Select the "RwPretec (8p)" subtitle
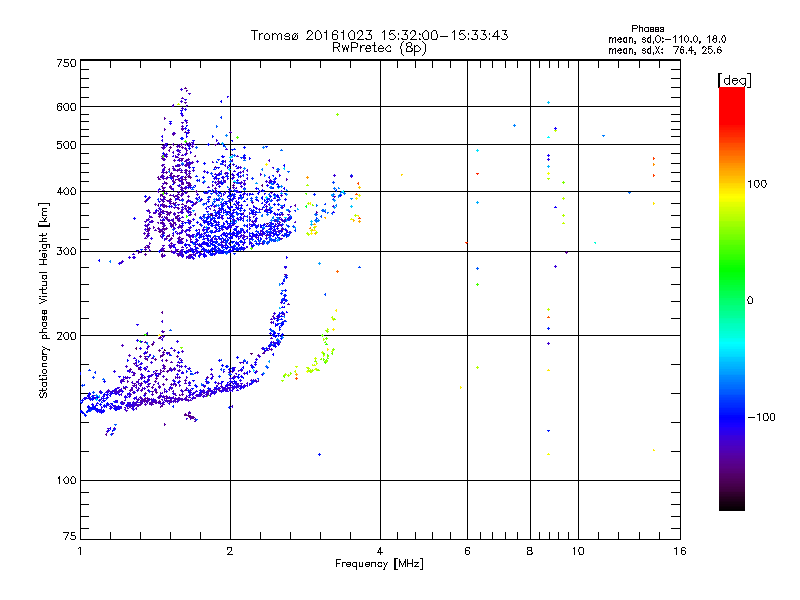The image size is (800, 600). tap(380, 48)
